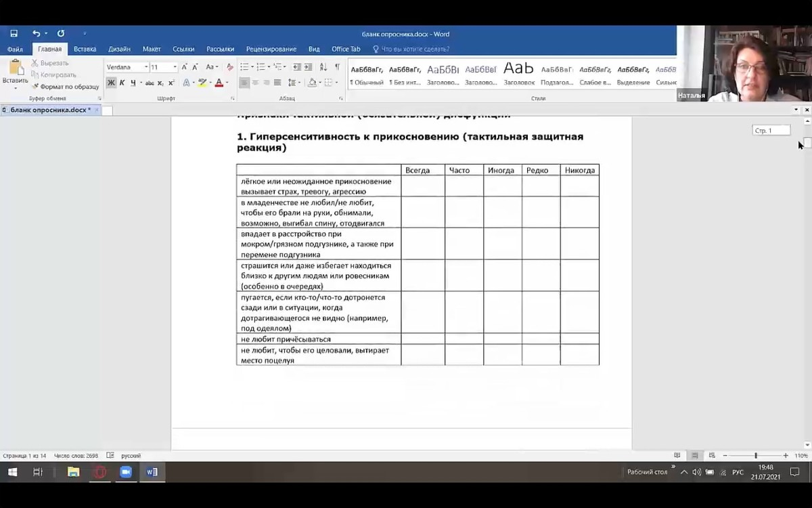Switch to the Макет tab
812x508 pixels.
(152, 49)
